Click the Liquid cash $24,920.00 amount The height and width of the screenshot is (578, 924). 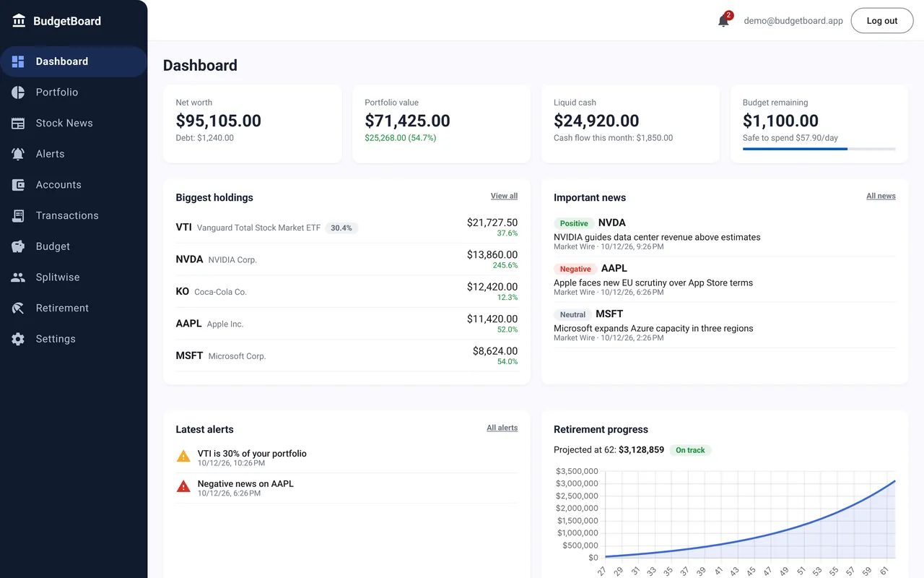tap(596, 121)
